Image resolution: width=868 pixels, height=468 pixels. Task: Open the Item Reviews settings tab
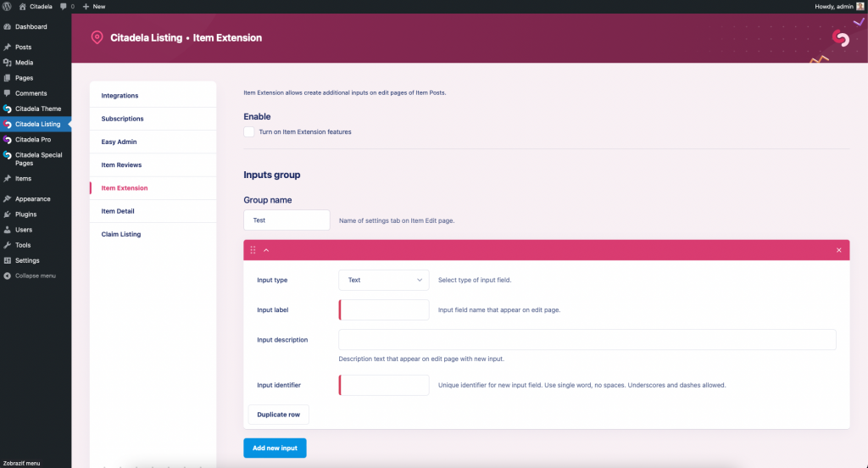click(121, 164)
